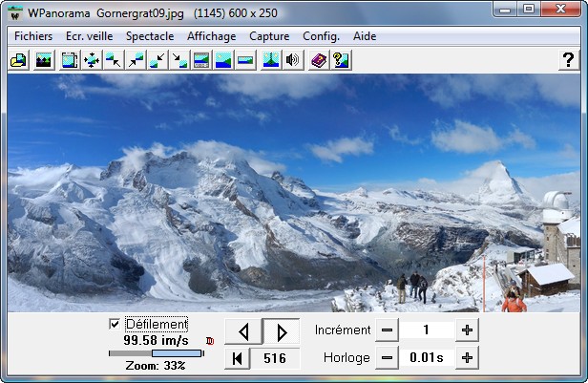Click the Horloge label
The image size is (588, 383).
pyautogui.click(x=346, y=358)
